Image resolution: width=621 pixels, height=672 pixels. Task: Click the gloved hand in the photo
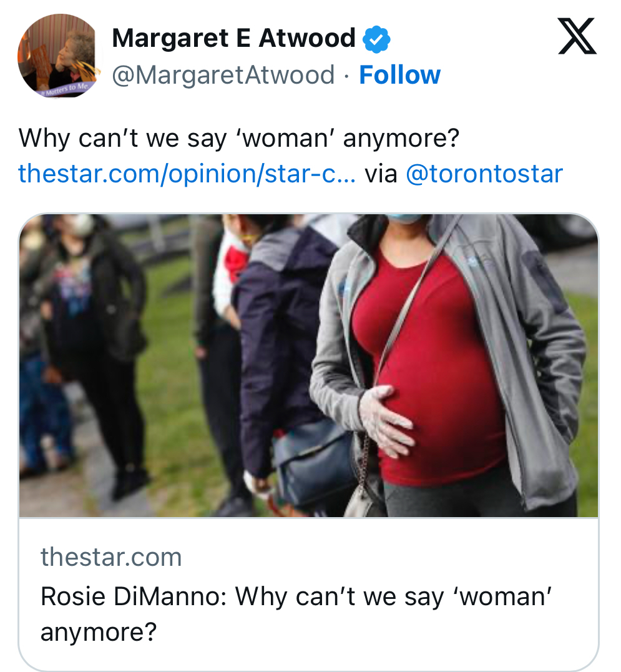pyautogui.click(x=385, y=420)
